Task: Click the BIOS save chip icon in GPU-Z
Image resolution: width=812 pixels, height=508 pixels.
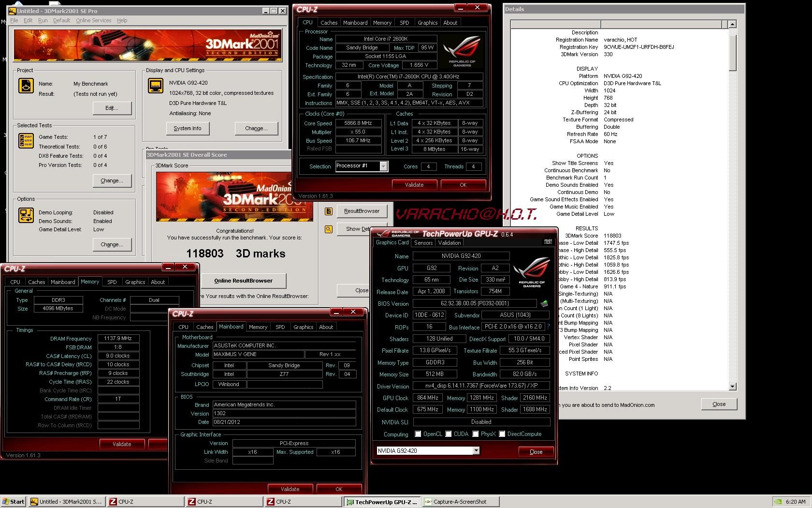Action: click(544, 304)
